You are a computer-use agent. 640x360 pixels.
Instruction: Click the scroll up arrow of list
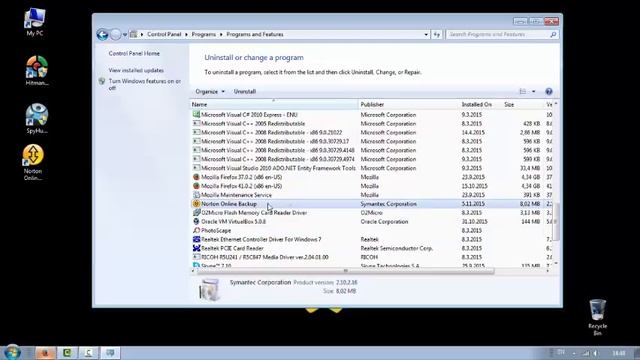(x=556, y=104)
